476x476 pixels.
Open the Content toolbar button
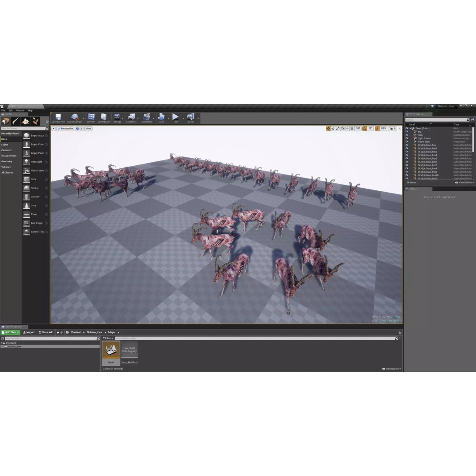91,118
